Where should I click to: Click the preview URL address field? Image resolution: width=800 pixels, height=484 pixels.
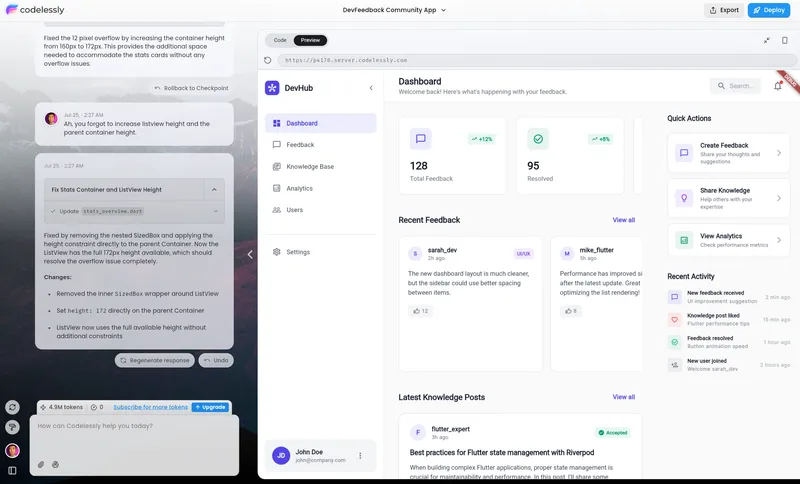(x=537, y=60)
